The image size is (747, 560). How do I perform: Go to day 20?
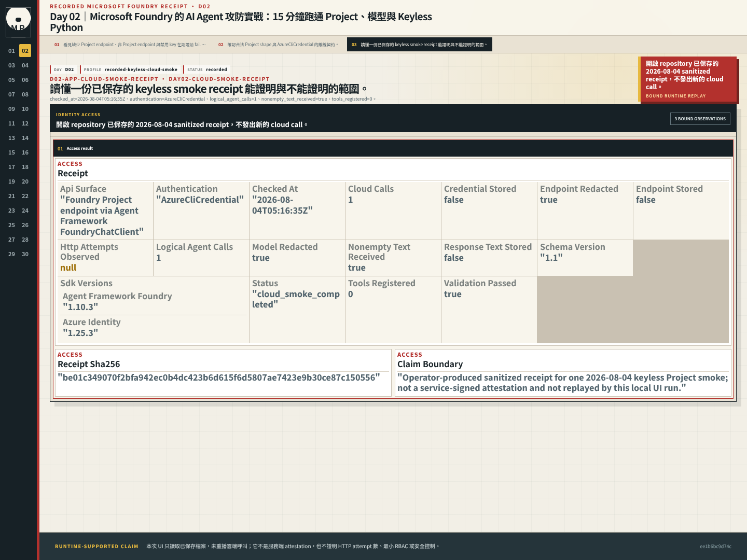(25, 181)
